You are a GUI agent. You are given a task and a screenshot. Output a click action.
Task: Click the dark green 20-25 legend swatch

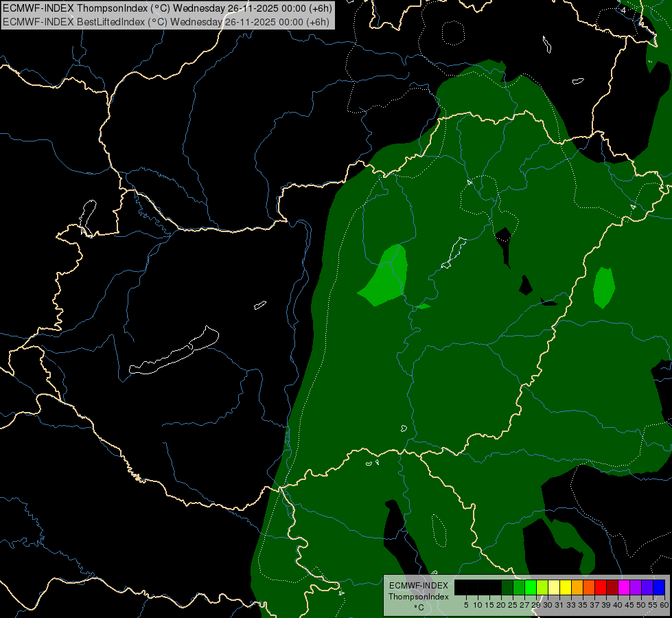(x=507, y=587)
